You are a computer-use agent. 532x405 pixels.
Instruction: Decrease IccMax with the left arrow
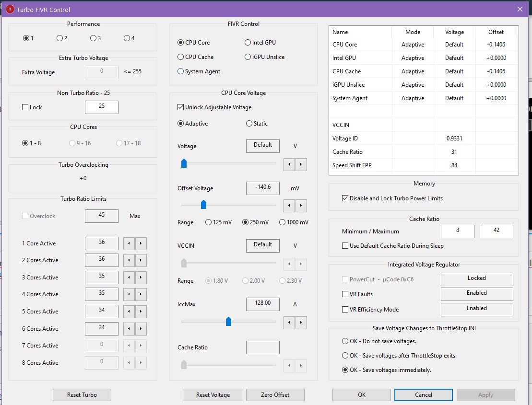coord(289,322)
